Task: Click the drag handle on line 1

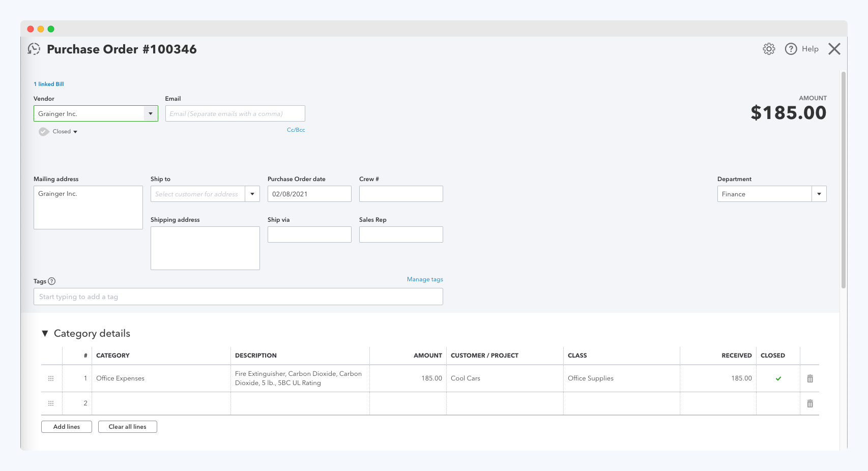Action: click(51, 378)
